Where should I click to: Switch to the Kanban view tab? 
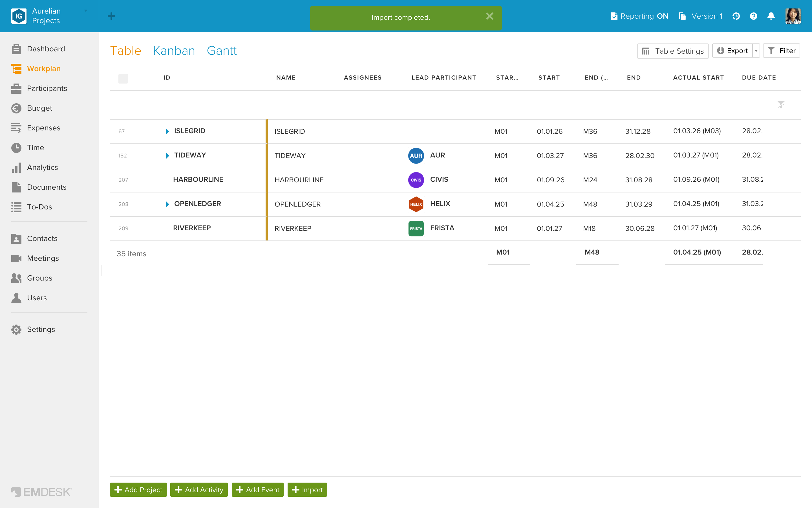174,51
